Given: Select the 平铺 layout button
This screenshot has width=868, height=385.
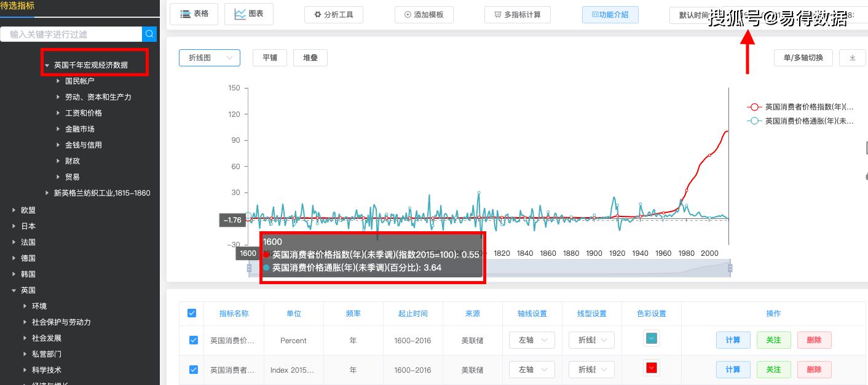Looking at the screenshot, I should 270,58.
